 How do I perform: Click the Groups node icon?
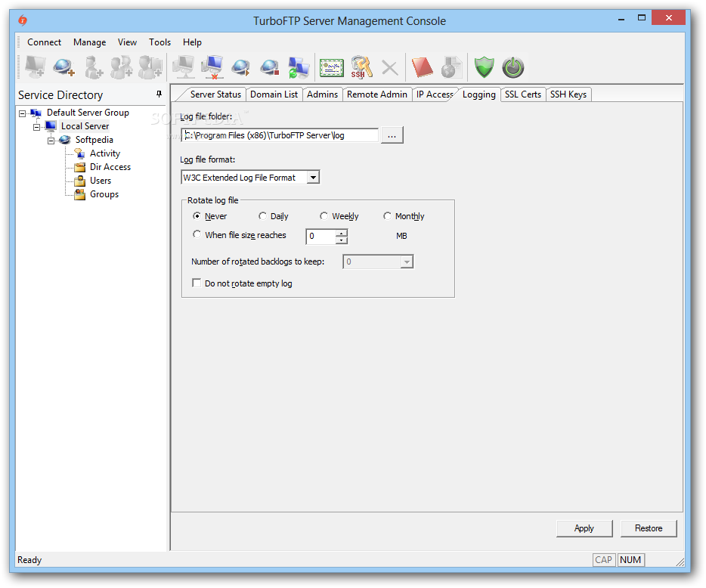(x=79, y=194)
